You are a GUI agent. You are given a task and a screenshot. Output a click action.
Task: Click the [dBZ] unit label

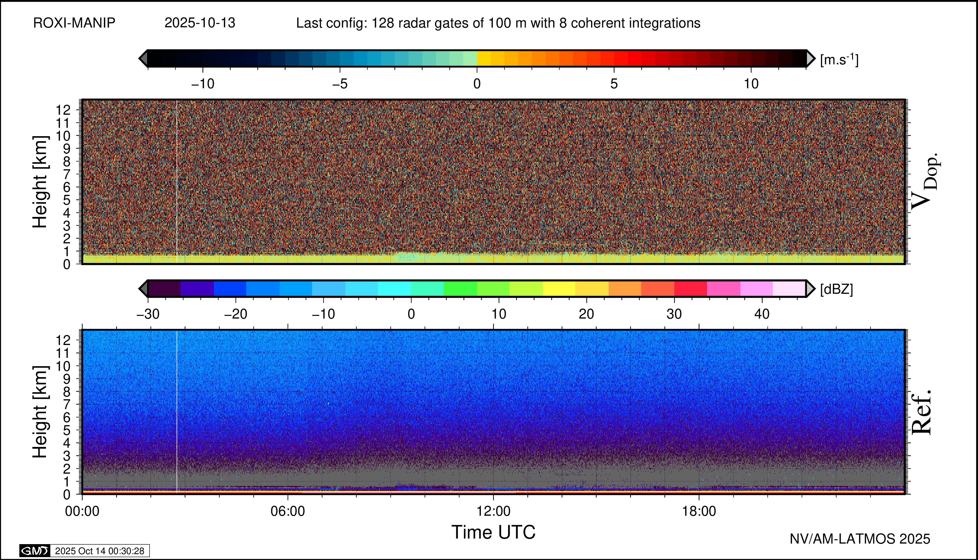click(836, 289)
